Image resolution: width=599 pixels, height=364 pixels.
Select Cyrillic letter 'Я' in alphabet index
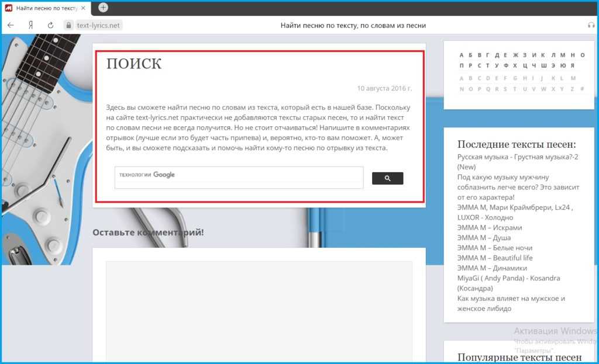pyautogui.click(x=572, y=65)
